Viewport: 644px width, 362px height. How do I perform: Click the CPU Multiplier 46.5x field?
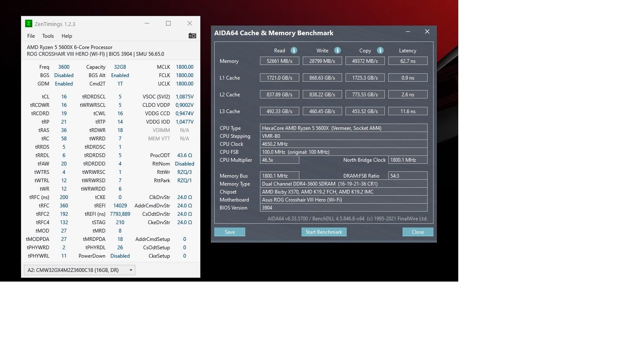coord(279,160)
